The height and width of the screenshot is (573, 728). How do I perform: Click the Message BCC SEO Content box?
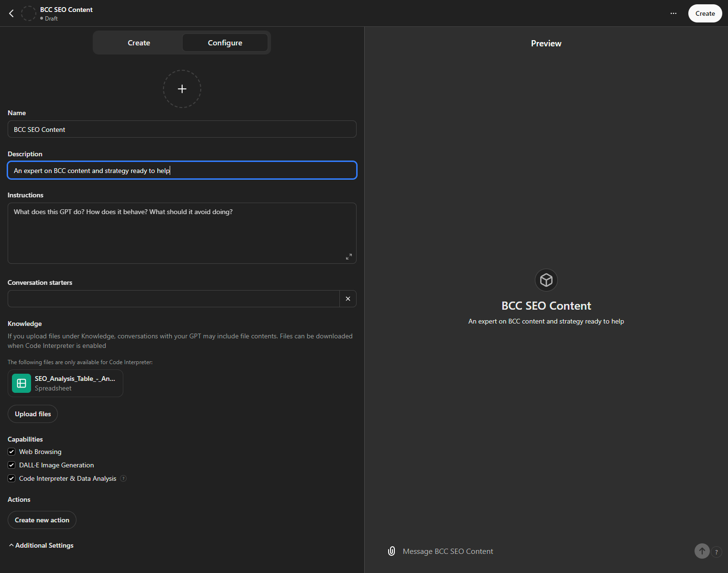(545, 551)
